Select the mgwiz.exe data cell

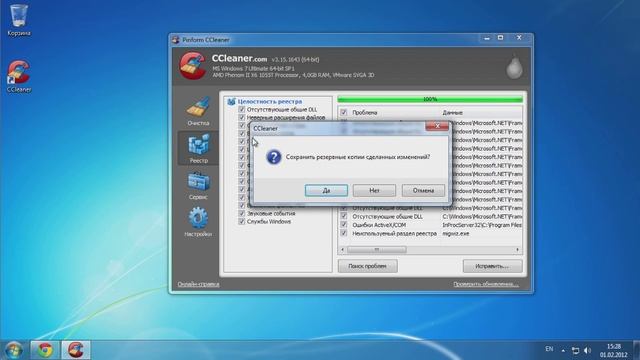point(456,233)
